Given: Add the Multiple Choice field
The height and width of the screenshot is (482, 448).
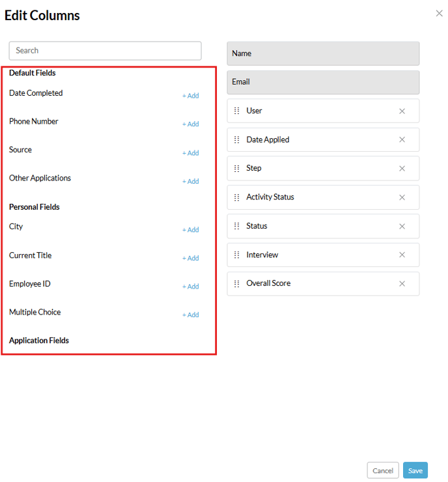Looking at the screenshot, I should pos(191,315).
